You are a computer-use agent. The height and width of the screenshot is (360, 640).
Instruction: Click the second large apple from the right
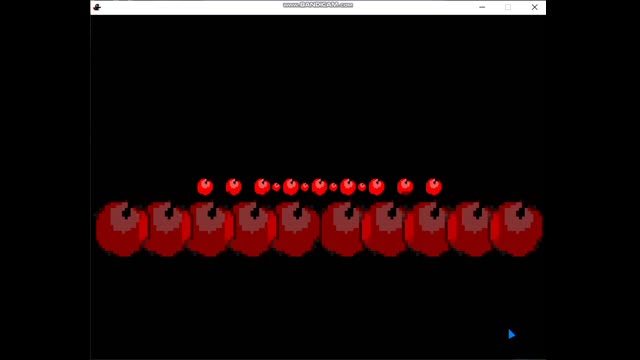[x=471, y=229]
